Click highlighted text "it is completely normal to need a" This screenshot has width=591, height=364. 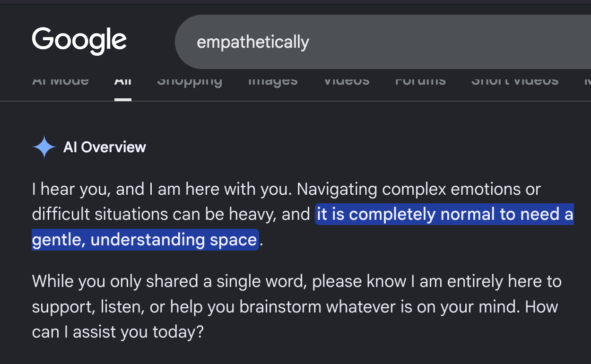click(444, 214)
